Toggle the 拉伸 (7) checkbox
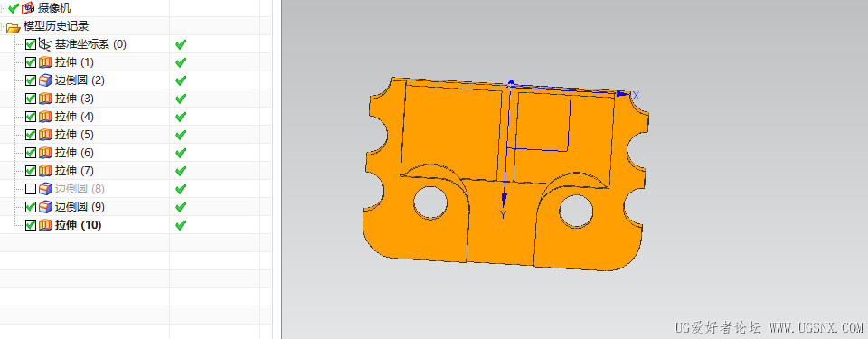868x339 pixels. (31, 171)
